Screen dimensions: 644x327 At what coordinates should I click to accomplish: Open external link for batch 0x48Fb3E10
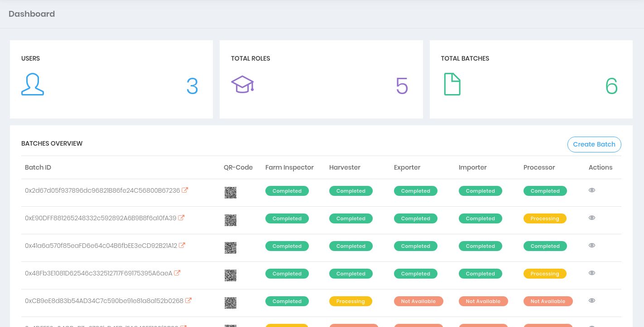[x=178, y=273]
